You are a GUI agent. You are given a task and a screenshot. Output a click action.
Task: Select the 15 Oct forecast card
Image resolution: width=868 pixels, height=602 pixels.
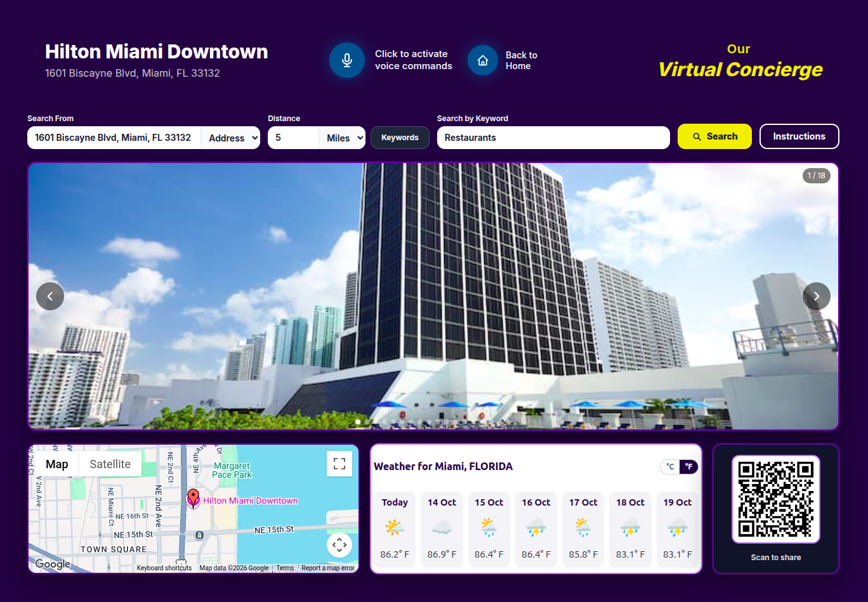click(x=489, y=530)
